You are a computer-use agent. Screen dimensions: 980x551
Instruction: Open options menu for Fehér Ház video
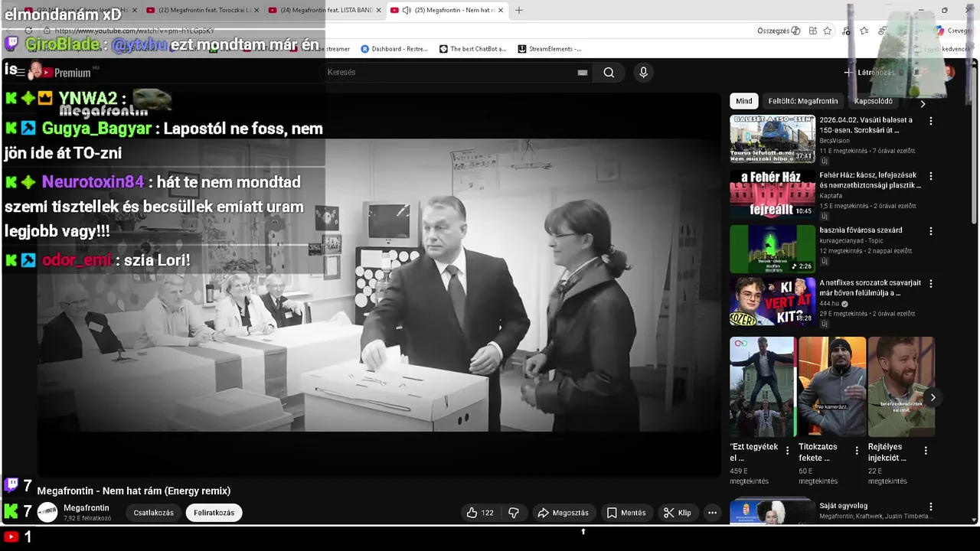931,176
